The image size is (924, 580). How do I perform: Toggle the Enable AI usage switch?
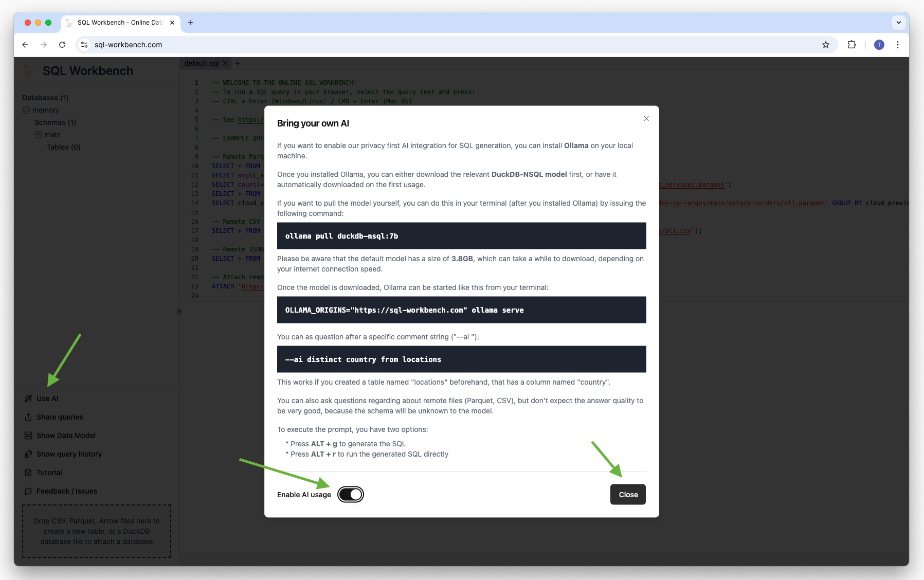click(x=350, y=494)
